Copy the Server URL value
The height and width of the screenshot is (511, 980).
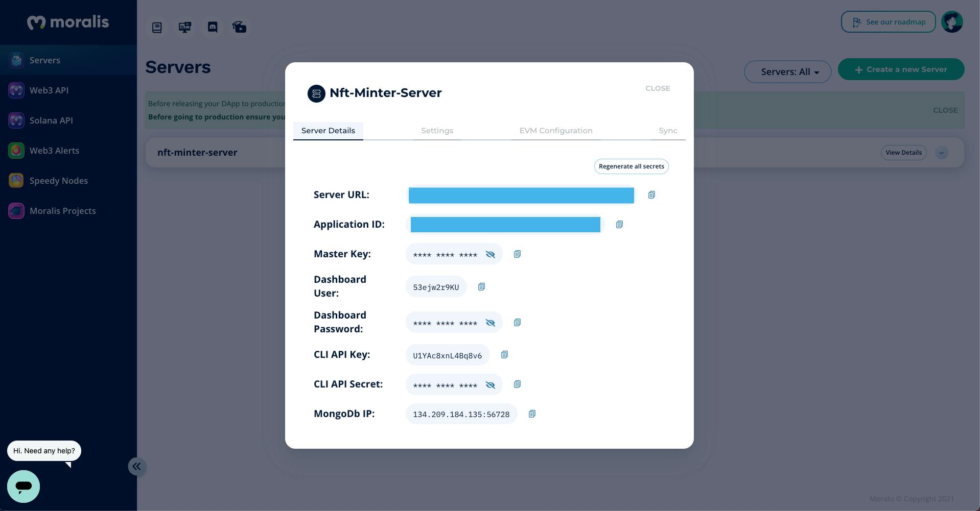(651, 195)
